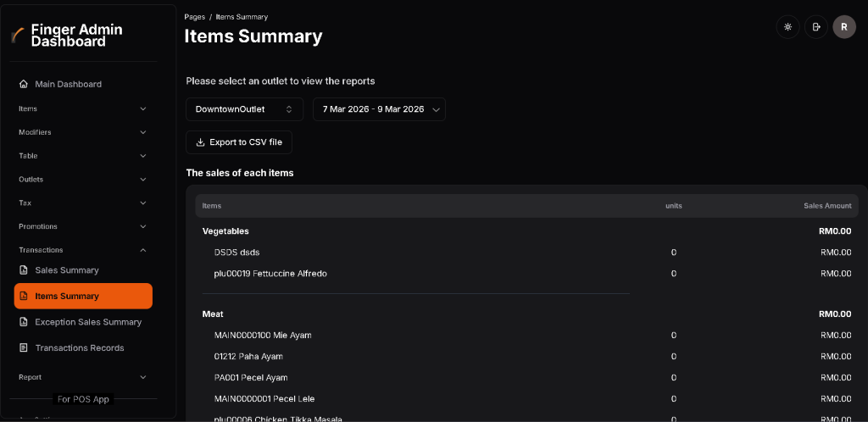Open the Promotions menu section
The height and width of the screenshot is (422, 868).
[x=83, y=226]
